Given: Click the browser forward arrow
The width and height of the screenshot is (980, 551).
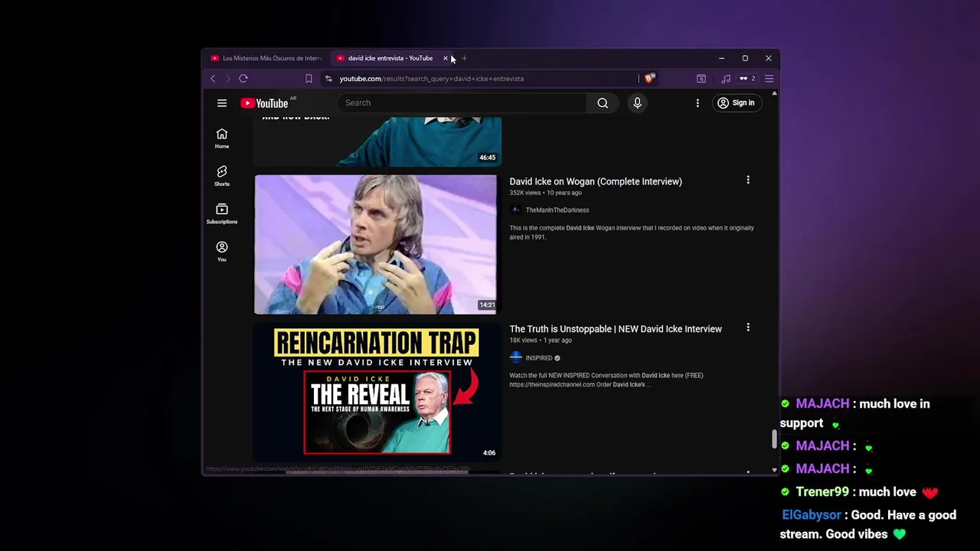Looking at the screenshot, I should click(227, 79).
